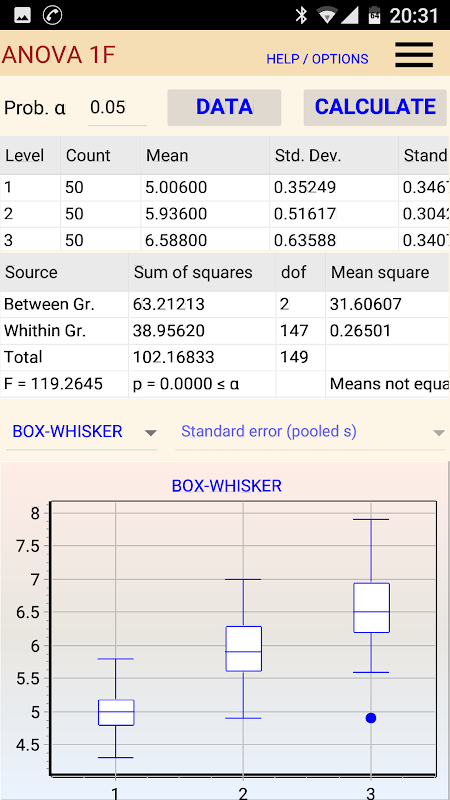Screen dimensions: 450x800
Task: Open the hamburger menu icon
Action: pos(414,55)
